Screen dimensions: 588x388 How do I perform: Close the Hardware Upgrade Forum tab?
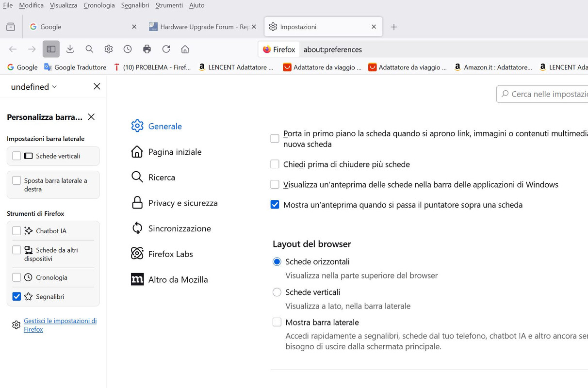(x=254, y=27)
